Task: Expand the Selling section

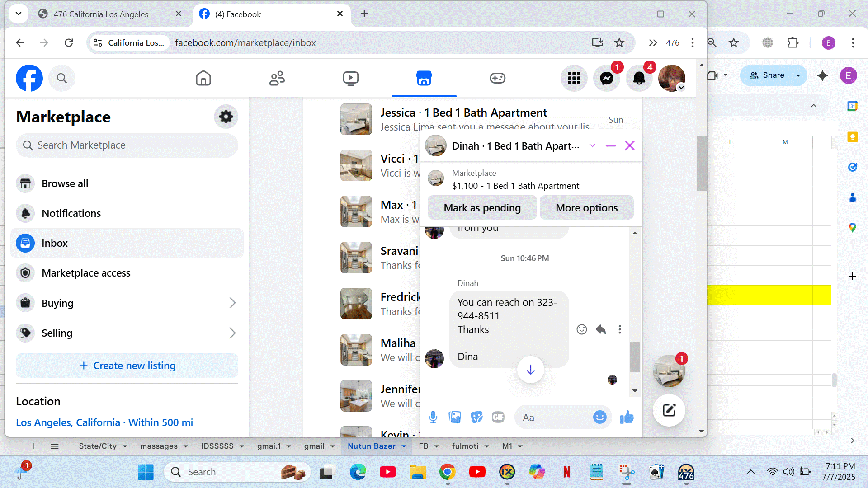Action: click(232, 333)
